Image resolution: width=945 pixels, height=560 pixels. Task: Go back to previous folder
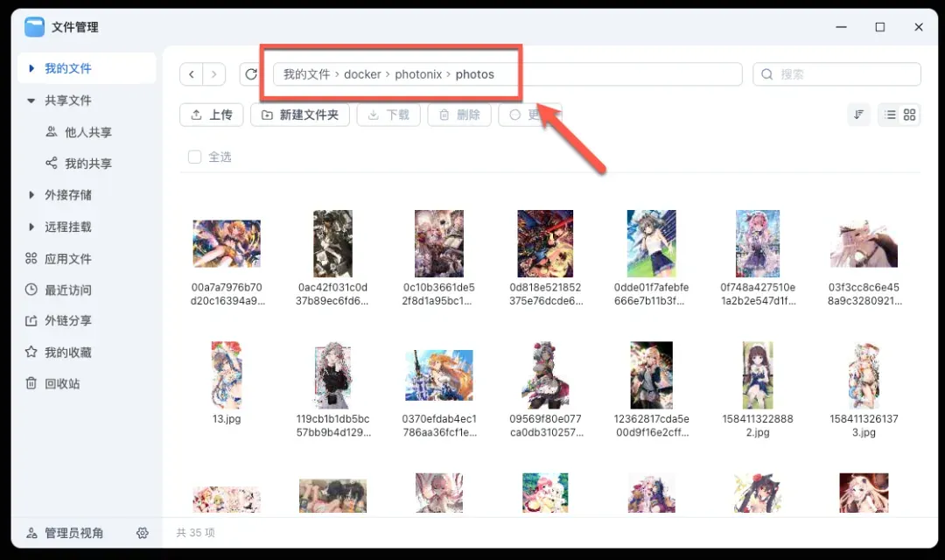192,74
